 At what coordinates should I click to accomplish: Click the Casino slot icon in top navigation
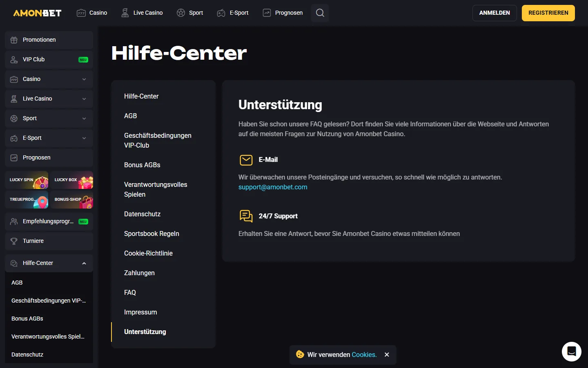[x=81, y=13]
